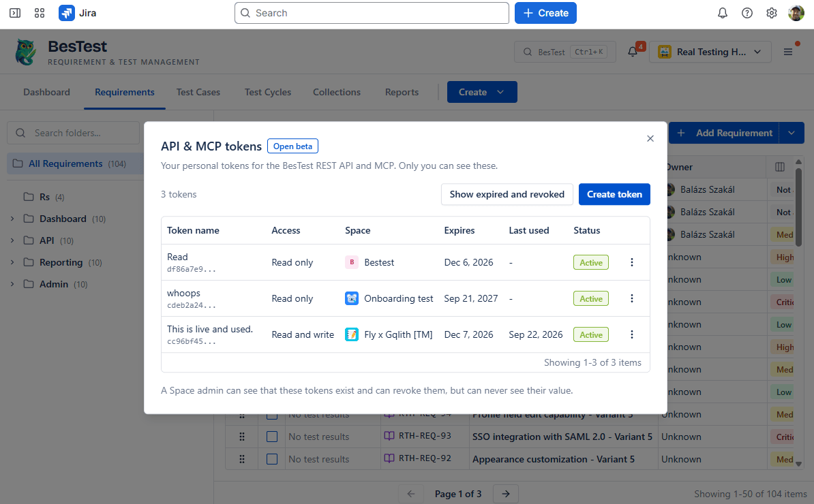
Task: Click the Bestest space icon
Action: [x=352, y=262]
